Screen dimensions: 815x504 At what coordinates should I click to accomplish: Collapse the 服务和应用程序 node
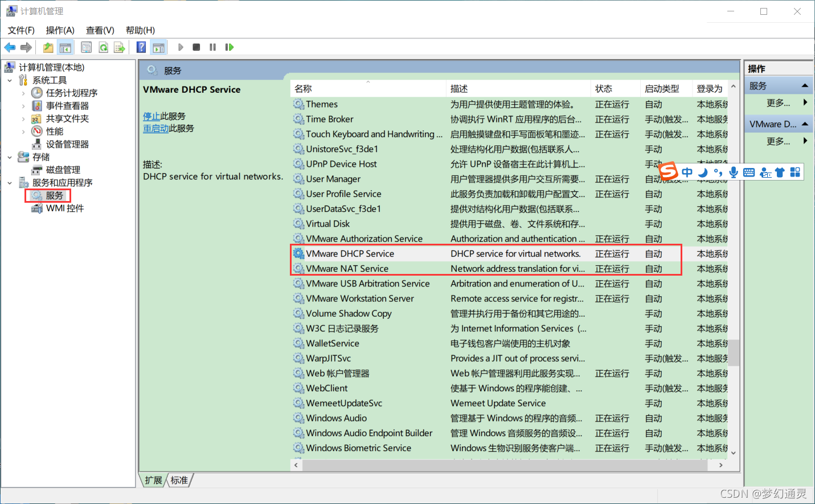click(10, 183)
